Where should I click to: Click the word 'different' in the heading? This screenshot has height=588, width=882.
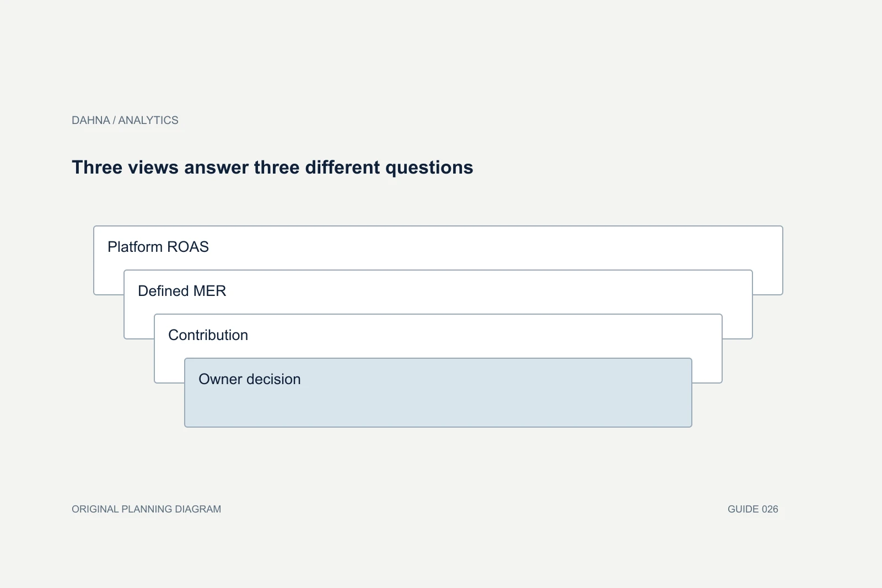tap(342, 168)
